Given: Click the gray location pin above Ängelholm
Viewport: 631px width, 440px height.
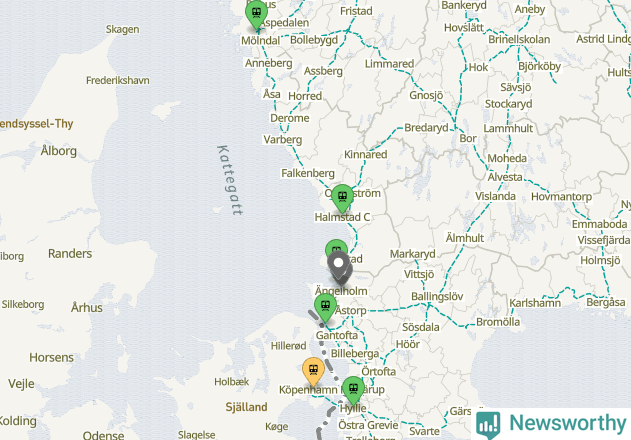Looking at the screenshot, I should click(x=339, y=264).
